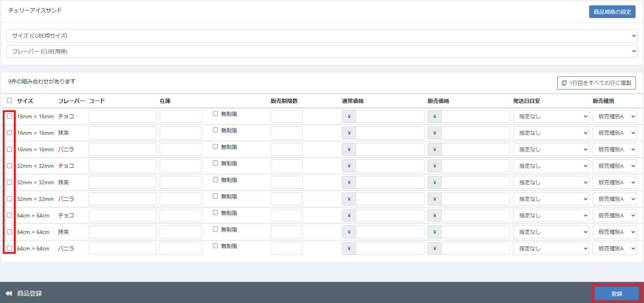Enable 無制限 stock for 16mm バニラ row
The width and height of the screenshot is (644, 303).
[216, 147]
